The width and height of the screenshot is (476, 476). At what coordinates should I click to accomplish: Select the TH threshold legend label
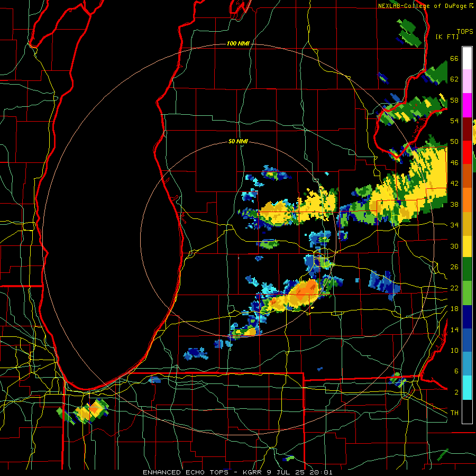(454, 413)
